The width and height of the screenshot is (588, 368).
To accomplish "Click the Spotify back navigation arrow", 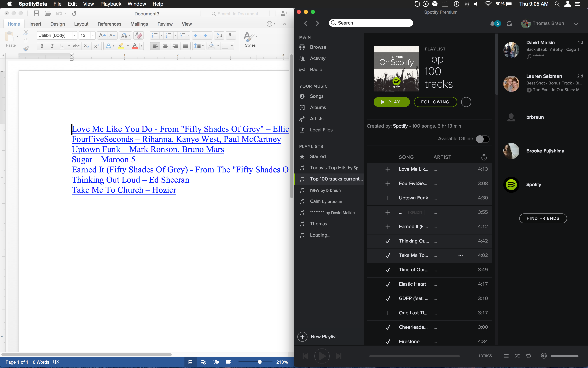I will [306, 23].
